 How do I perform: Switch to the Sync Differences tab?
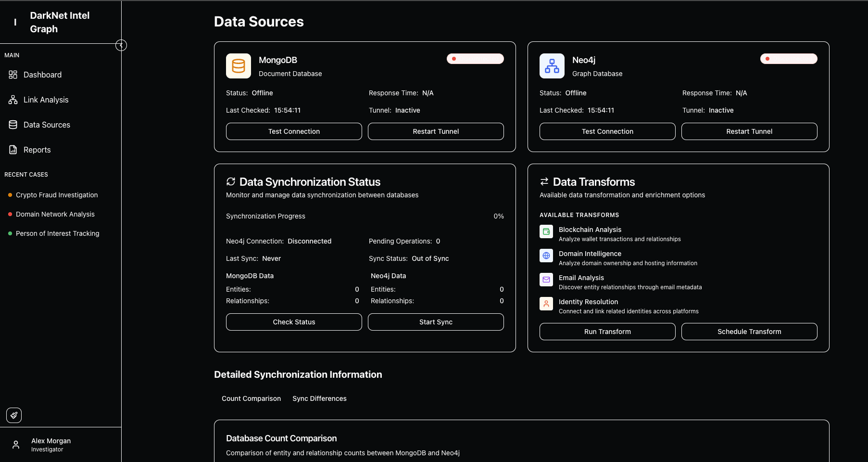(x=319, y=398)
